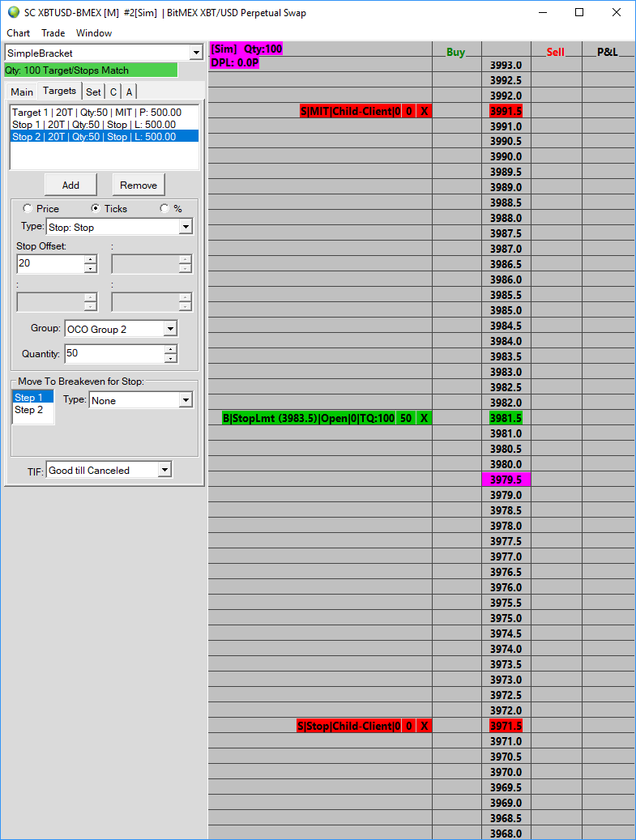This screenshot has width=636, height=840.
Task: Click the 3993.0 price cell
Action: tap(506, 65)
